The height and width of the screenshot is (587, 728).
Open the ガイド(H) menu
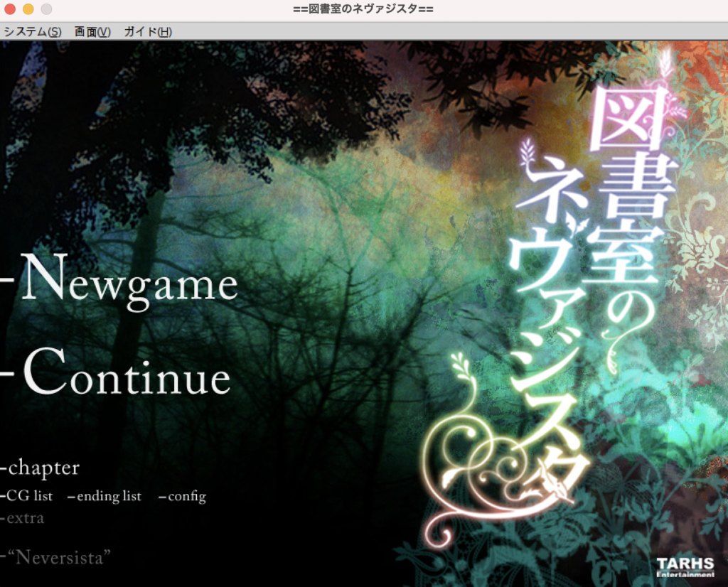point(148,31)
